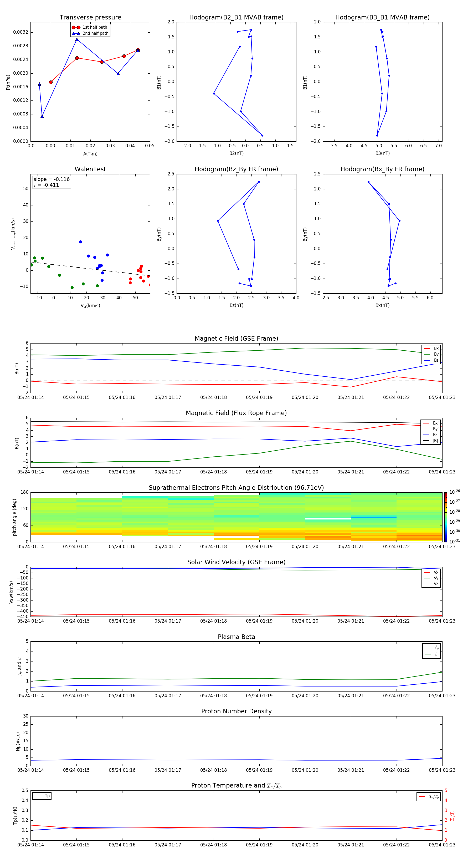This screenshot has width=473, height=868.
Task: Select the β entry in Plasma Beta legend
Action: tap(431, 654)
